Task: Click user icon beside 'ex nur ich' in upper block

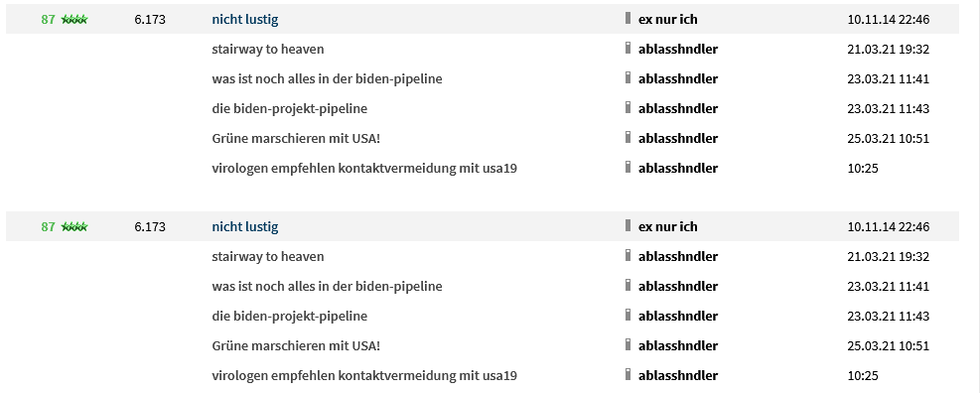Action: [x=628, y=18]
